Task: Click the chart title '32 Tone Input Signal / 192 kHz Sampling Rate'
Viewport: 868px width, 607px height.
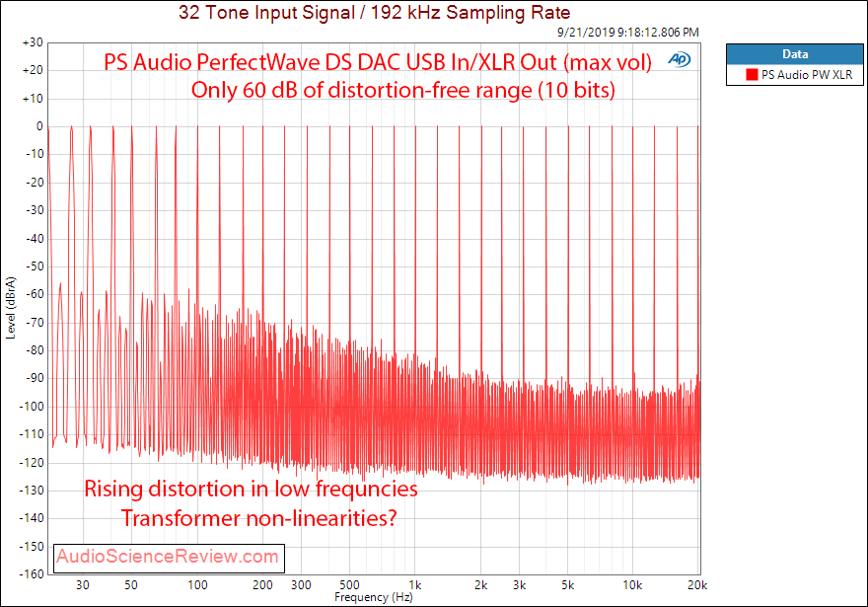Action: pyautogui.click(x=374, y=12)
